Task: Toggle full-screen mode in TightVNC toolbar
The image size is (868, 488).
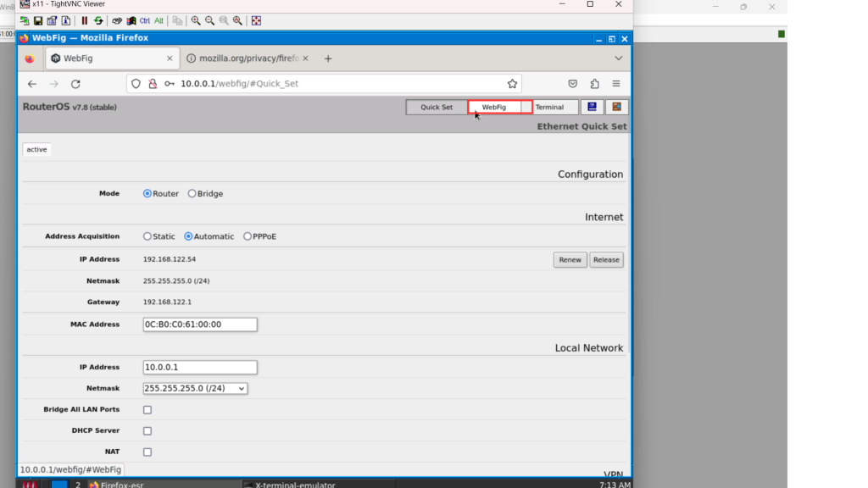Action: click(256, 20)
